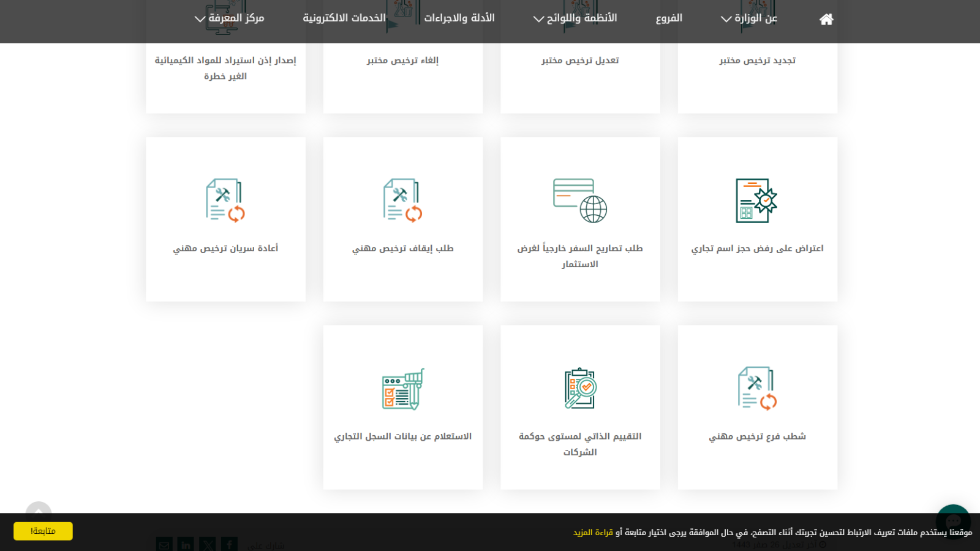This screenshot has height=551, width=980.
Task: Click the commercial register inquiry icon
Action: [x=403, y=389]
